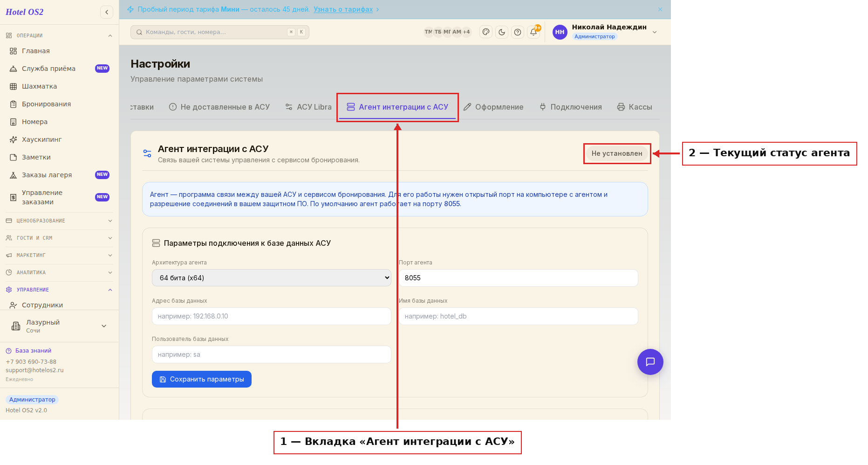
Task: Open Заказы лагеря section
Action: tap(59, 175)
